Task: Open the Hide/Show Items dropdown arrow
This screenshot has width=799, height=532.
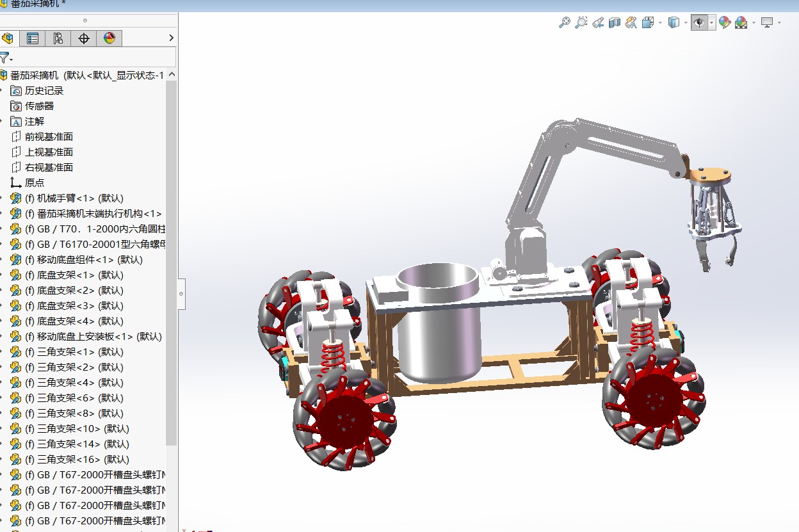Action: click(711, 23)
